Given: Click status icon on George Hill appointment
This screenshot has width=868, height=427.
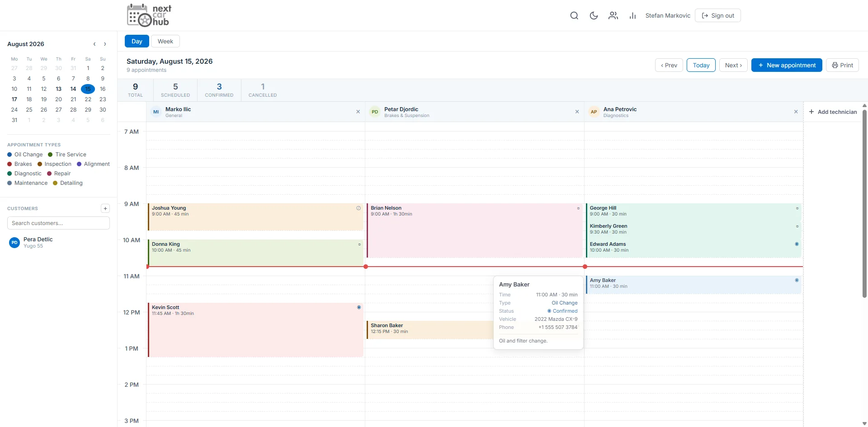Looking at the screenshot, I should click(797, 208).
